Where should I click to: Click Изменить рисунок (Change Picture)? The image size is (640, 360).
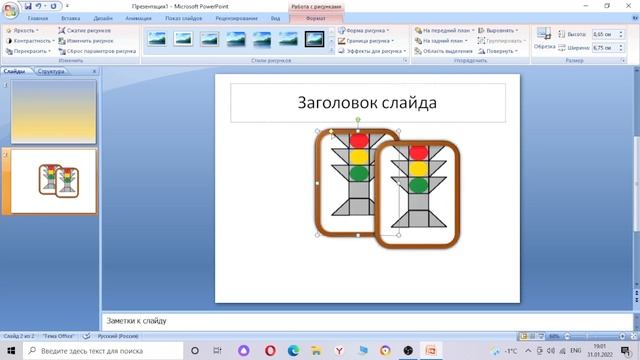(x=86, y=41)
